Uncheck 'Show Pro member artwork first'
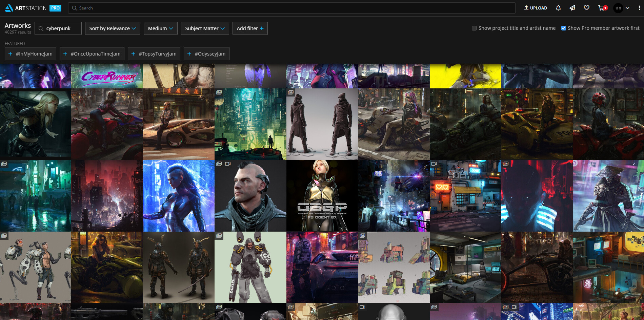The image size is (644, 320). point(563,28)
